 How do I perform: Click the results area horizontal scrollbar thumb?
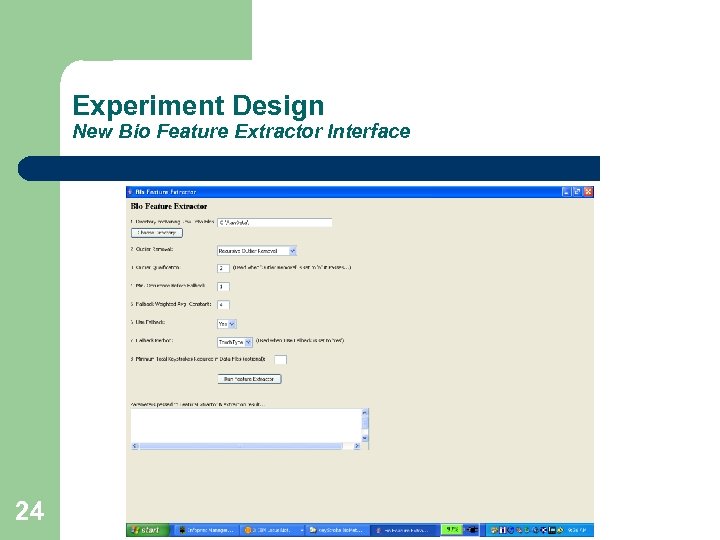241,446
